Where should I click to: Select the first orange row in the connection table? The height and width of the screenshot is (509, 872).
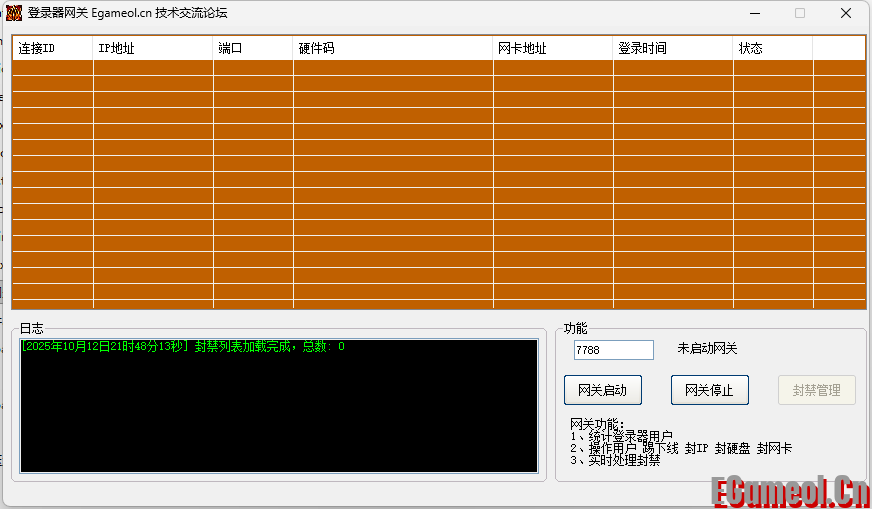(438, 68)
